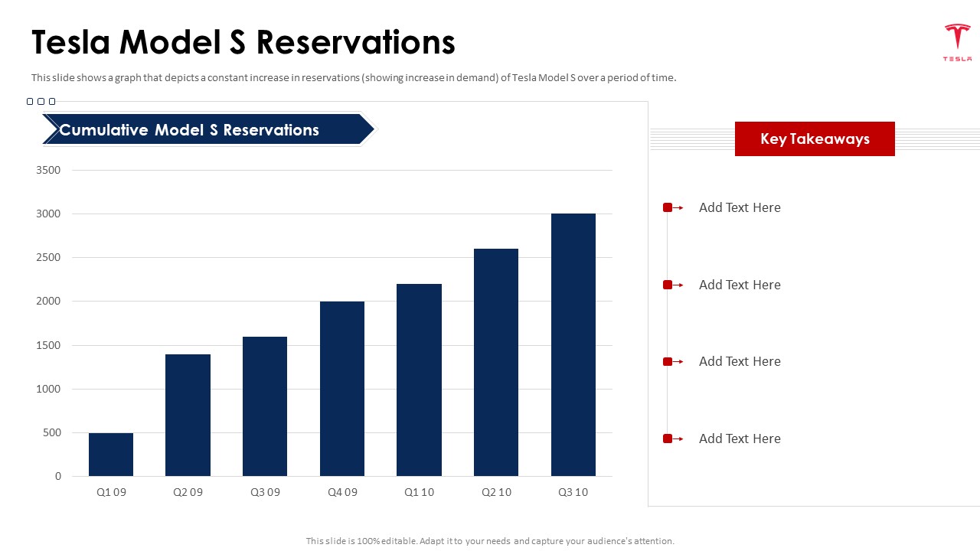Click the Q3 10 bar in chart
This screenshot has height=551, width=980.
coord(573,345)
